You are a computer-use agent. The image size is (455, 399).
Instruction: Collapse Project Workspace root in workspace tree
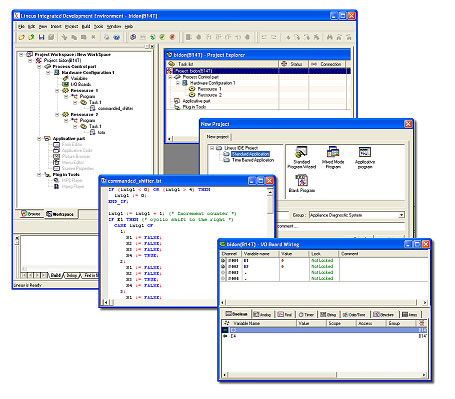(x=21, y=54)
